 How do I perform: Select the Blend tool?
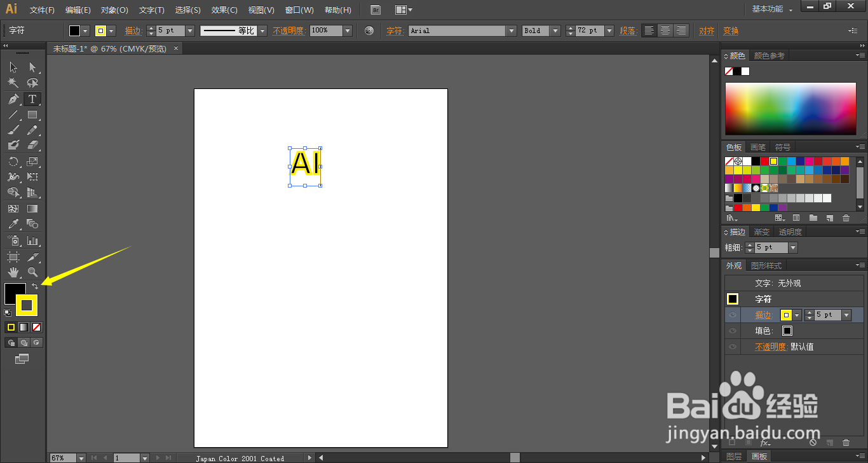(x=32, y=224)
